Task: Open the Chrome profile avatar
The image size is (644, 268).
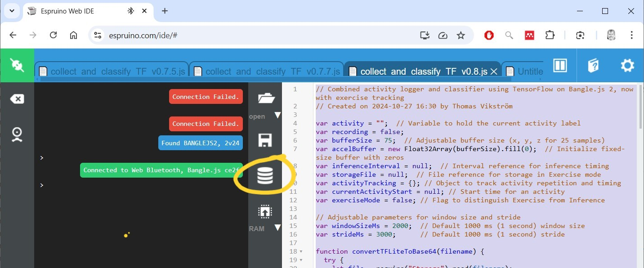Action: 611,35
